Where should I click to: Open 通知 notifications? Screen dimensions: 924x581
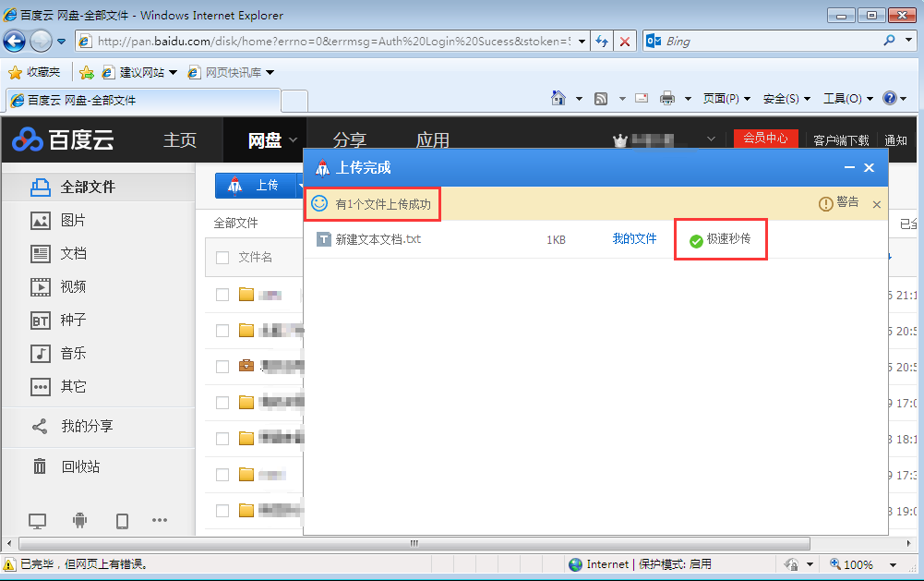(x=895, y=140)
